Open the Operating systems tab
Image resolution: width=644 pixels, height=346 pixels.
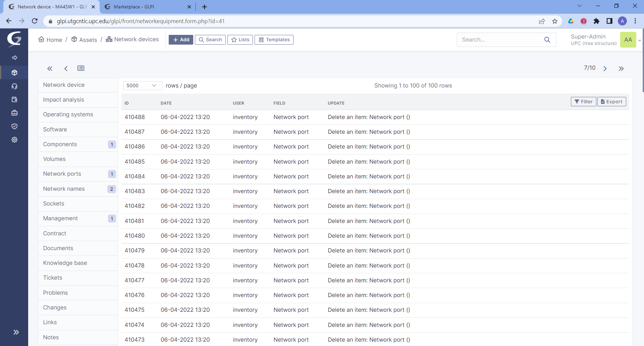pyautogui.click(x=78, y=115)
